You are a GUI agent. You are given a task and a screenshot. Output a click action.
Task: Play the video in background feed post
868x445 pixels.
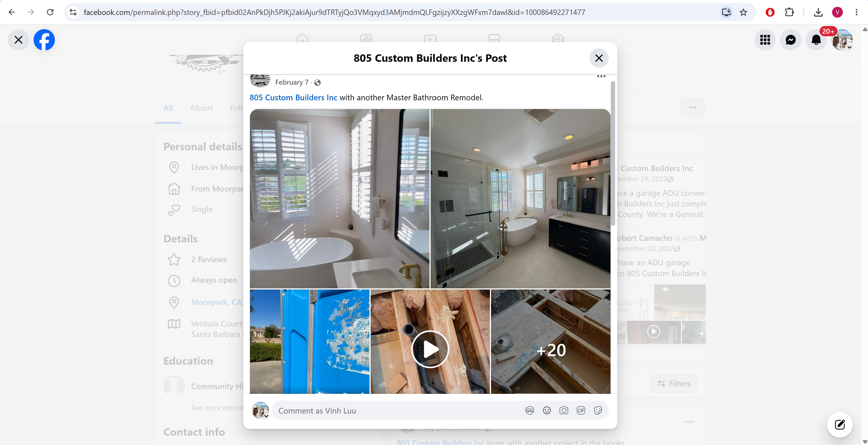(653, 331)
